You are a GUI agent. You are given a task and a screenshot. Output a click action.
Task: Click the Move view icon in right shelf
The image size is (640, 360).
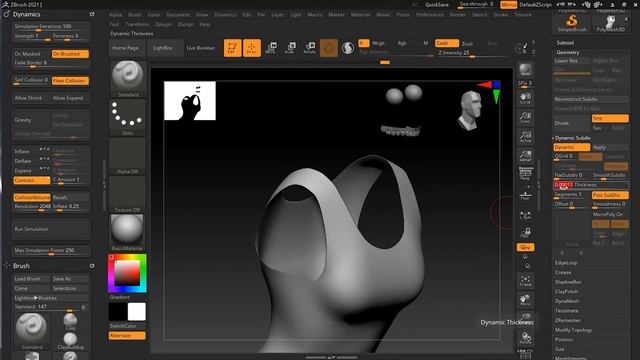pos(525,300)
